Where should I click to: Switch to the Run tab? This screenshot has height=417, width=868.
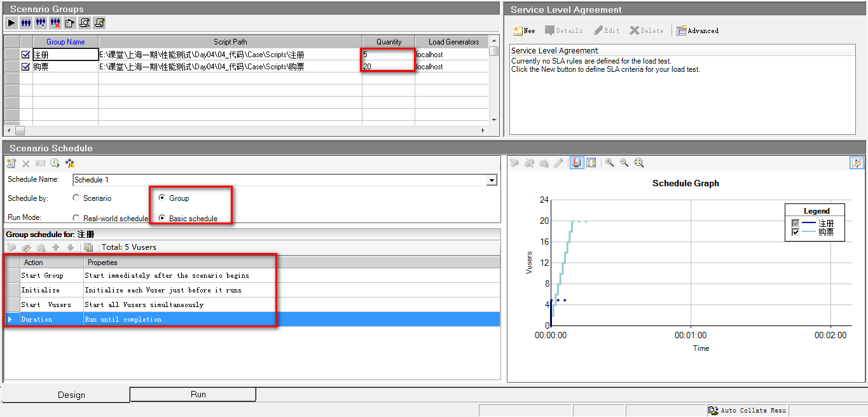(193, 395)
